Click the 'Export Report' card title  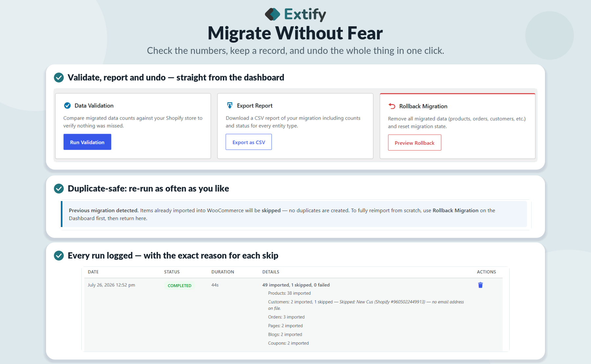click(x=255, y=105)
